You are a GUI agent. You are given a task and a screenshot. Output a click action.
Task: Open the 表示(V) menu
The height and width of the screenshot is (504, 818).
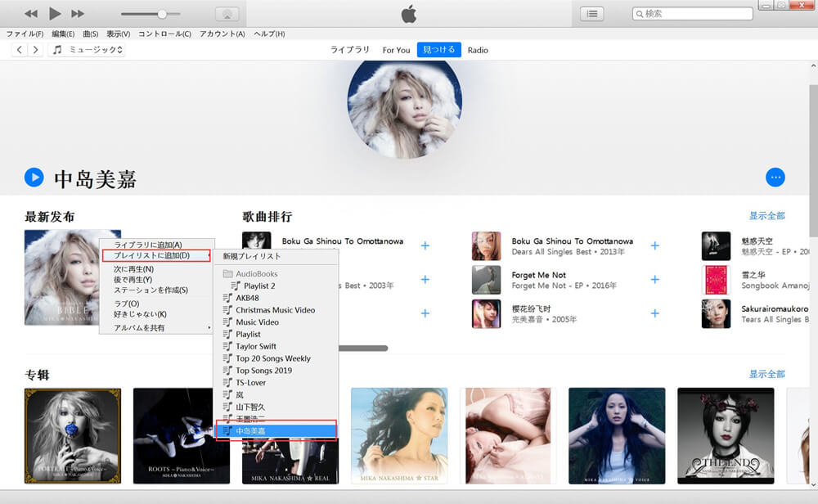click(x=118, y=34)
